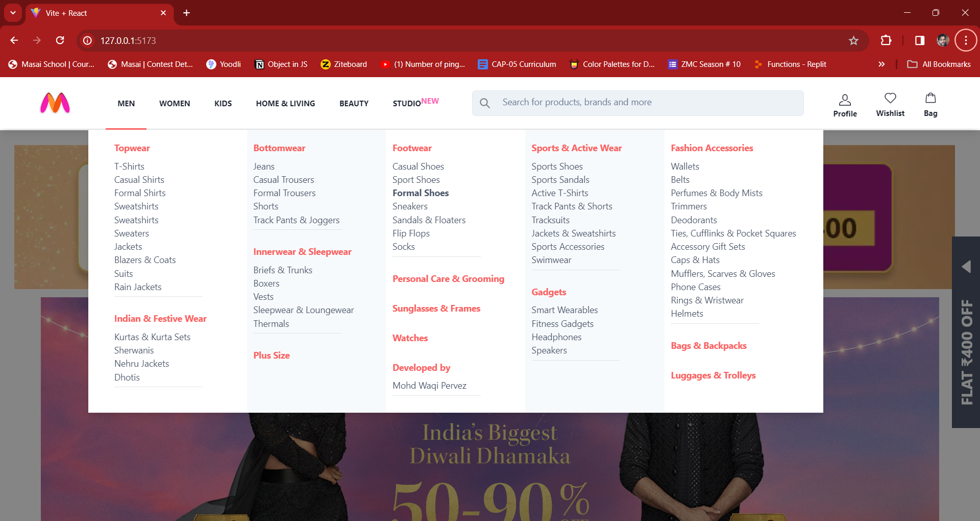Open Sunglasses & Frames category
The image size is (980, 521).
(436, 309)
